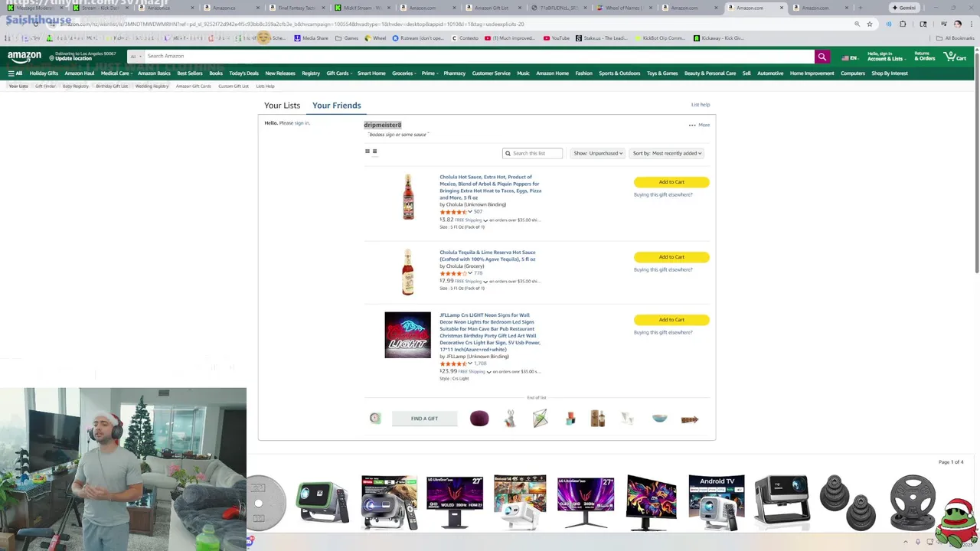Switch to the Your Lists tab
The image size is (980, 551).
pos(283,106)
